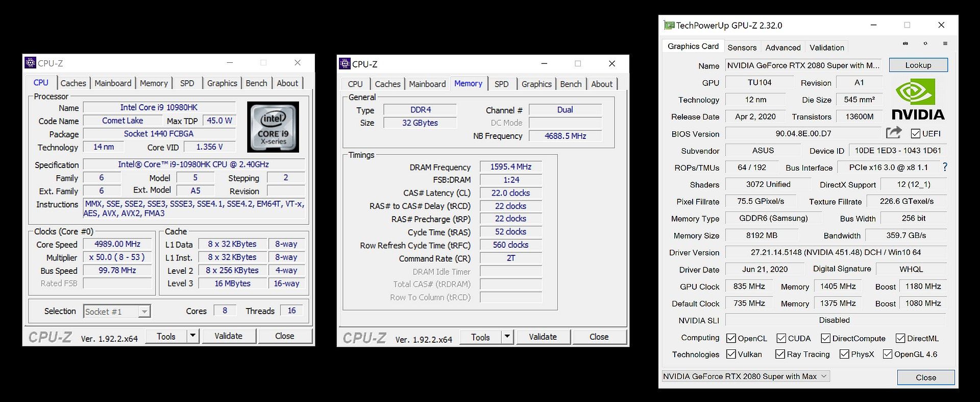Toggle the DirectML checkbox

[x=900, y=338]
